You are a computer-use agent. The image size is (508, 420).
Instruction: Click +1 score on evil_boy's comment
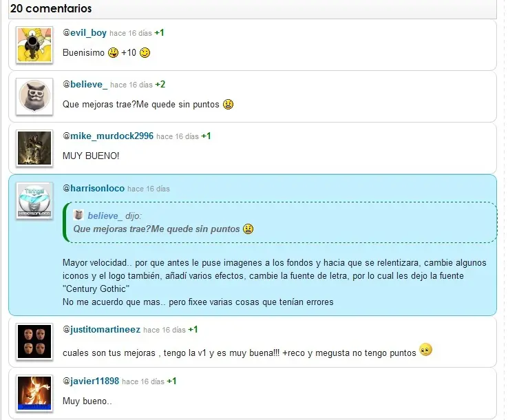pos(159,33)
